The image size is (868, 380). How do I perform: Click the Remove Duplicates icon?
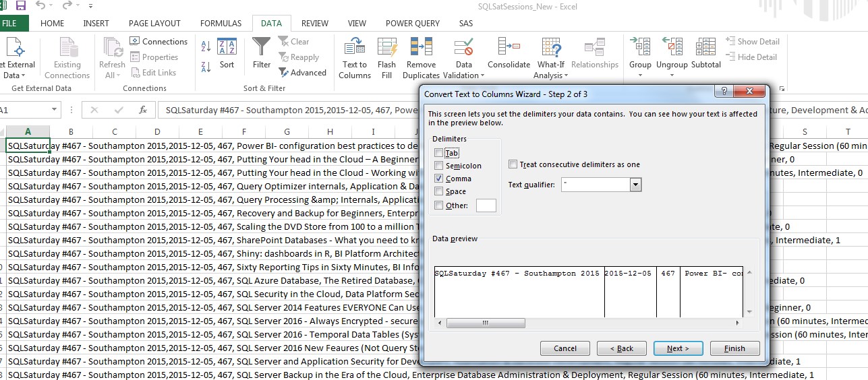421,58
